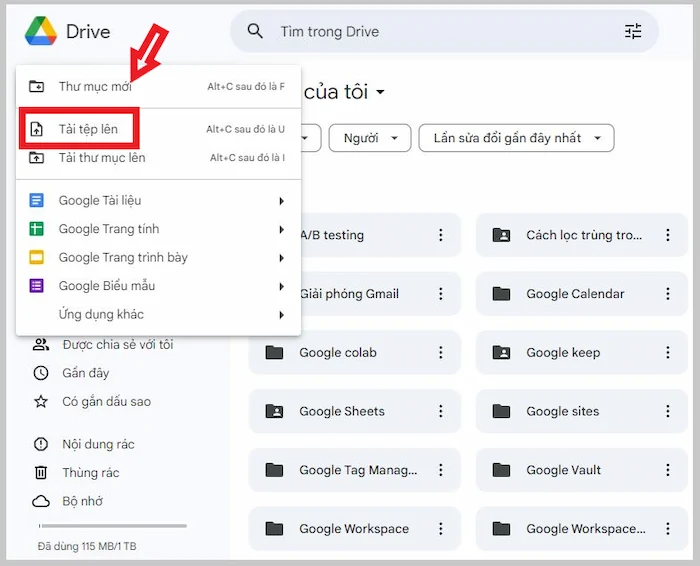Open more options for Cách lọc trùng folder
Viewport: 700px width, 566px height.
(x=668, y=235)
